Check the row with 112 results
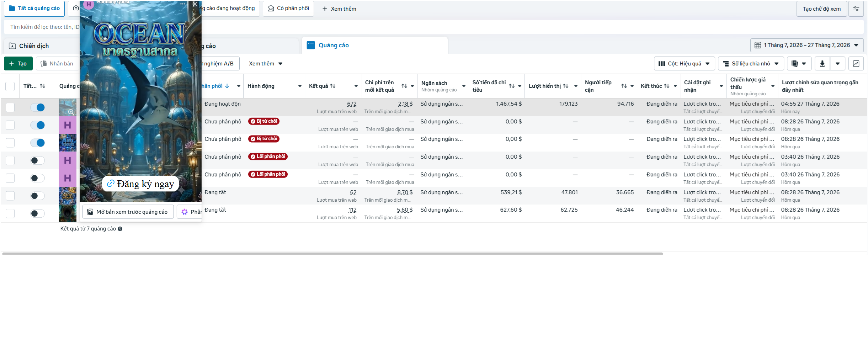Screen dimensions: 868x361 pyautogui.click(x=10, y=213)
